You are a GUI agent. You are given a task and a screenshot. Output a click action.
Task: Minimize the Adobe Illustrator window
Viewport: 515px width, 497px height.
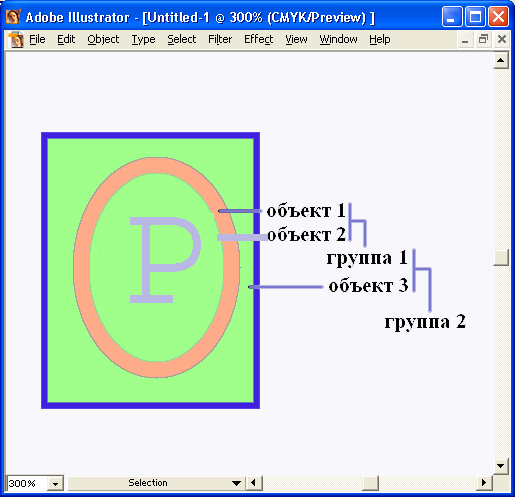[452, 16]
